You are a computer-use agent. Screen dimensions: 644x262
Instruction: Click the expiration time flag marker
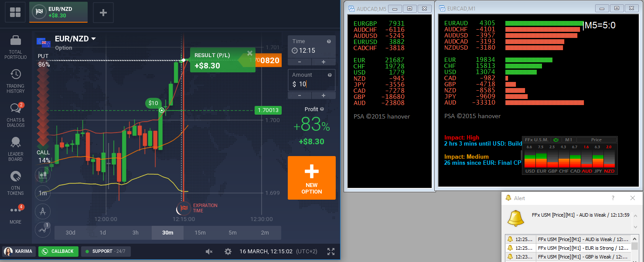(x=184, y=208)
